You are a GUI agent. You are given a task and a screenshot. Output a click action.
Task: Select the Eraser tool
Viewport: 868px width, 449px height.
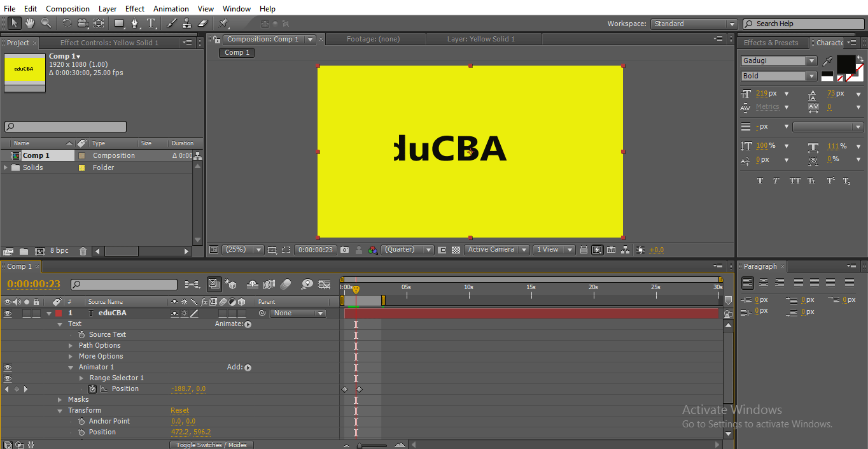[x=203, y=24]
